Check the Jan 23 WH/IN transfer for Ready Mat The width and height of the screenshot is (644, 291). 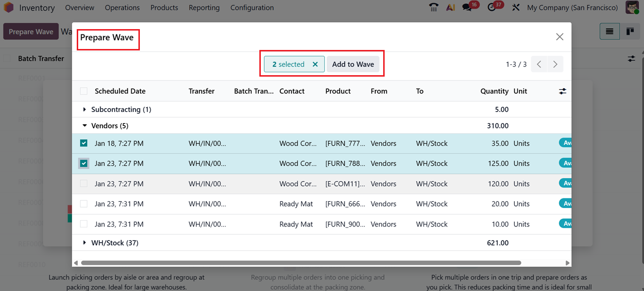pyautogui.click(x=84, y=204)
